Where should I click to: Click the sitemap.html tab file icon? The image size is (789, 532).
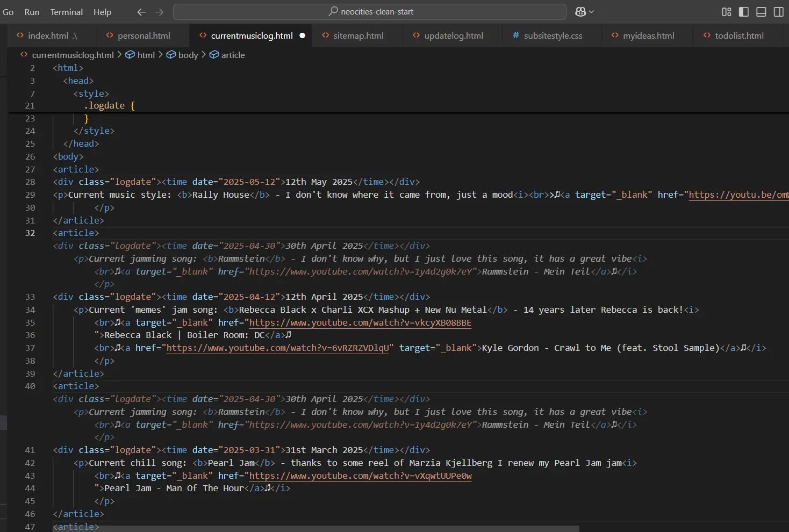coord(325,35)
